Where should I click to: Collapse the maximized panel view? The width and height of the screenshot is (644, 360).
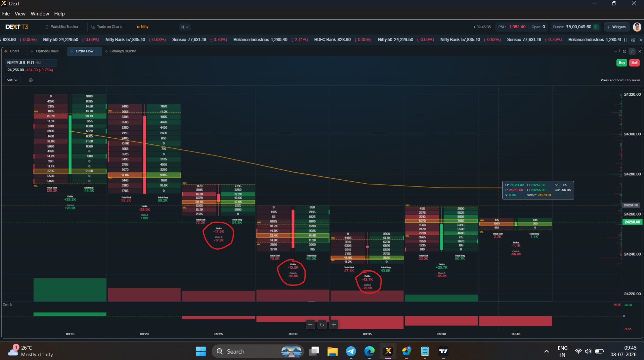click(632, 51)
